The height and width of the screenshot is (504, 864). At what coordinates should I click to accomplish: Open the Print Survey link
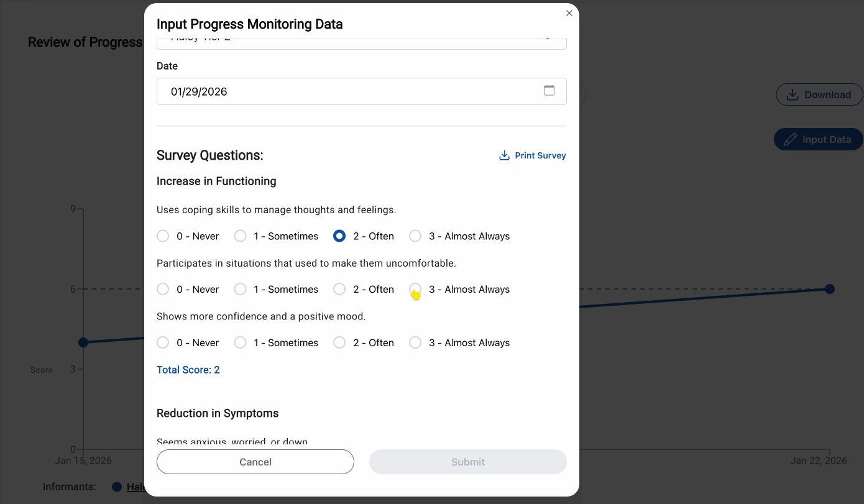coord(540,155)
